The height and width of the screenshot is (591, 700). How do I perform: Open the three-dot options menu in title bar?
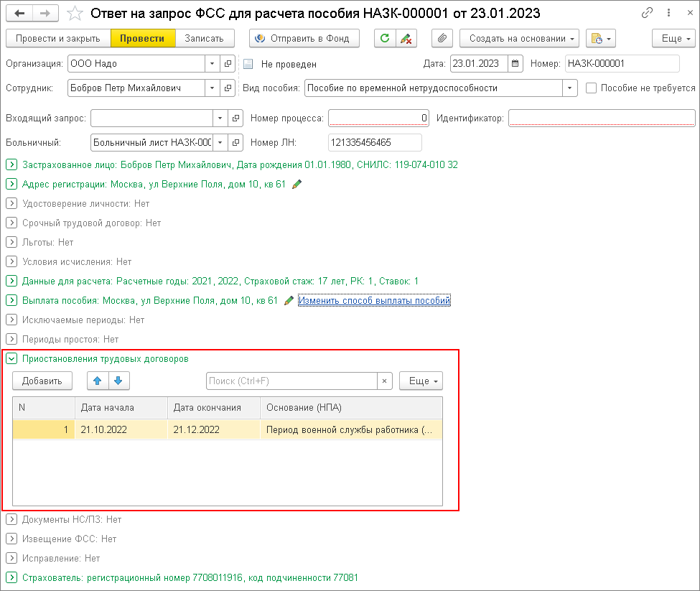(x=668, y=13)
